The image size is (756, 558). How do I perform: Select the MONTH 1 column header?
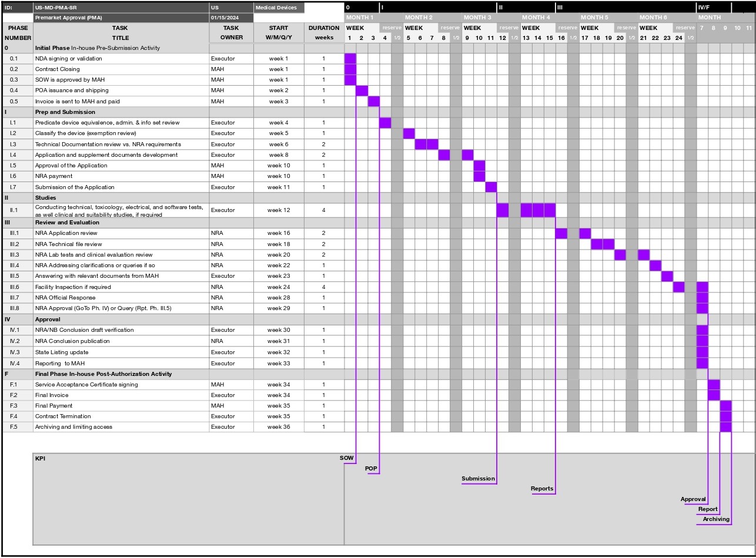(360, 17)
